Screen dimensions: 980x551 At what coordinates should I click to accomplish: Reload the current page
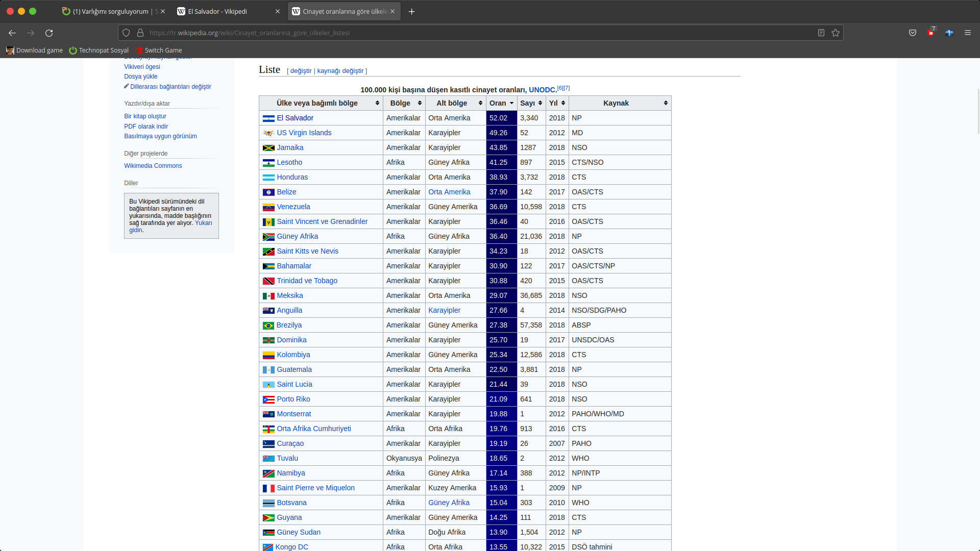tap(49, 33)
